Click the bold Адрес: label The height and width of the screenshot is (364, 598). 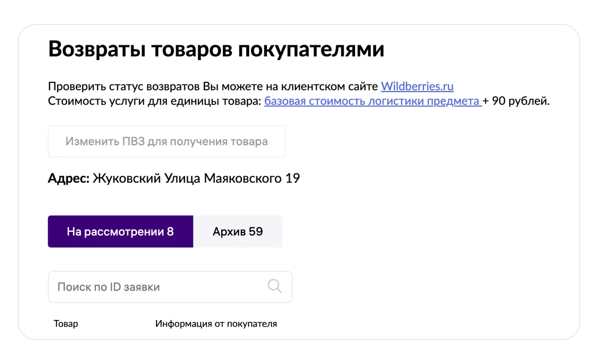click(69, 178)
